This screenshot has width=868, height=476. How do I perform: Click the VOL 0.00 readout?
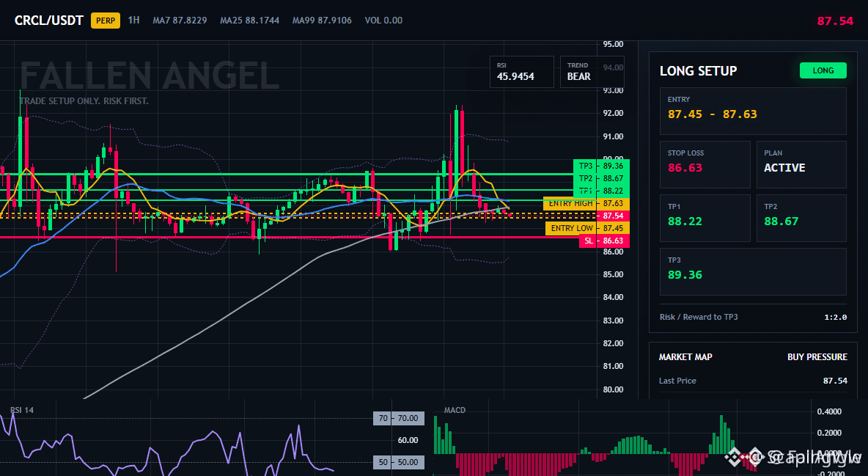[x=383, y=20]
